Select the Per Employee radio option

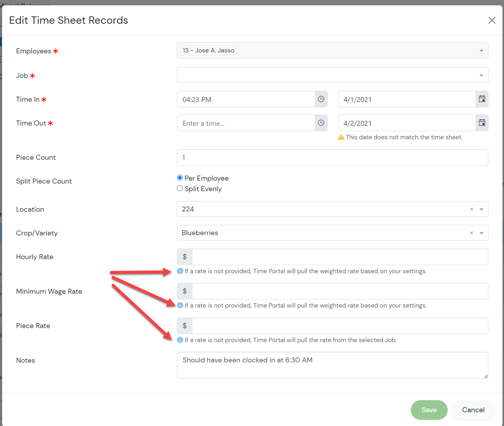click(x=180, y=178)
